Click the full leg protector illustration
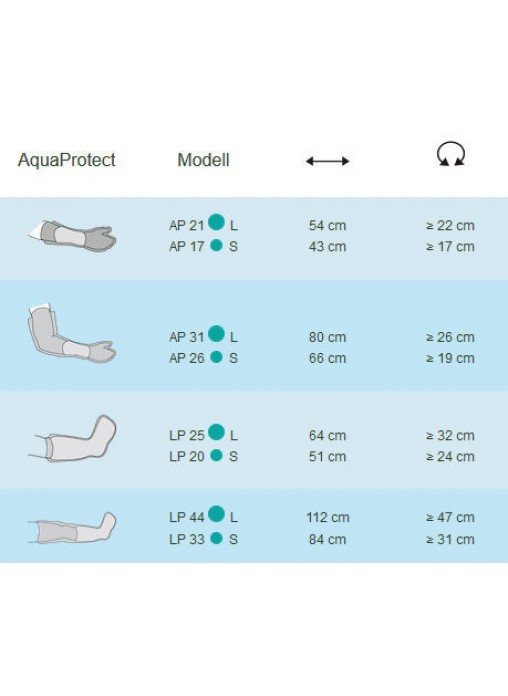The image size is (508, 696). (72, 528)
